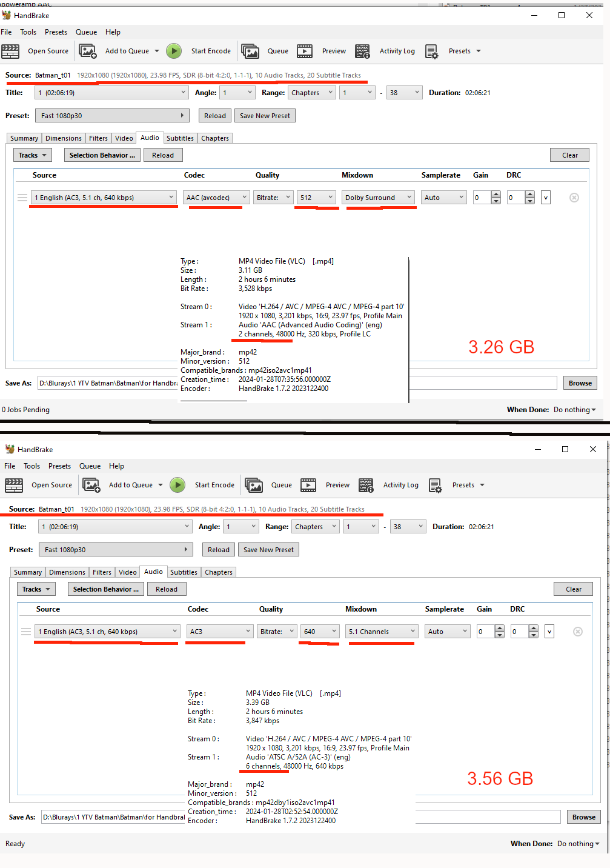Click Reload next to preset, bottom window
Image resolution: width=610 pixels, height=868 pixels.
219,550
